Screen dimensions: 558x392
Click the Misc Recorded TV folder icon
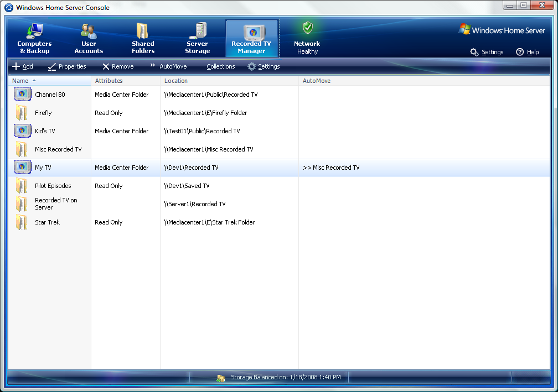(x=22, y=149)
